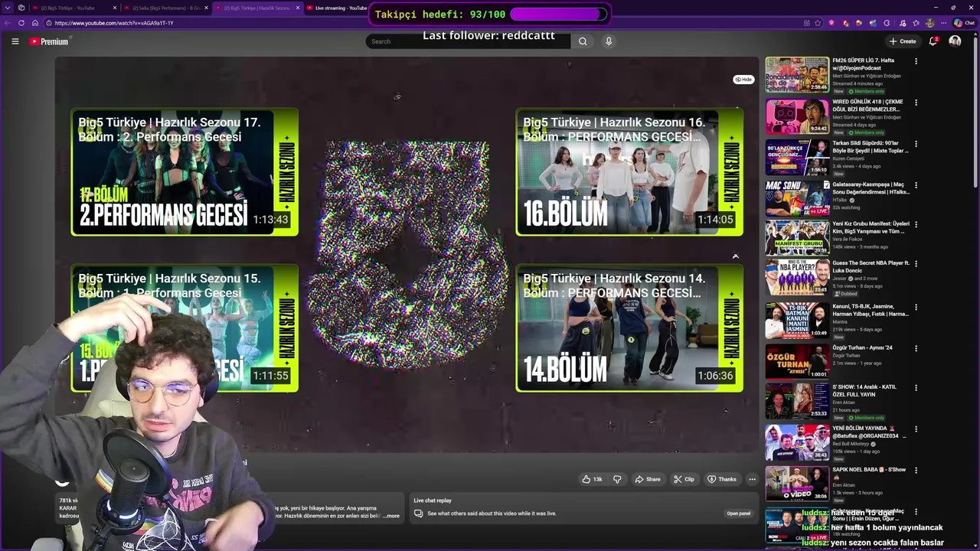
Task: Open options for YENİ BÖLÜM YAYINDA video
Action: click(x=916, y=429)
